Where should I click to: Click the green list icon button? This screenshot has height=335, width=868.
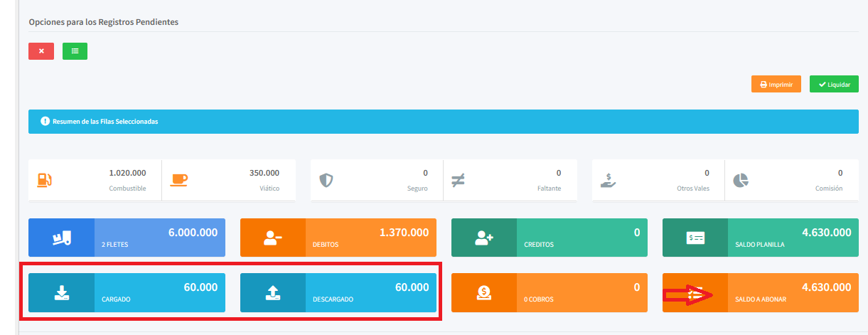coord(75,51)
